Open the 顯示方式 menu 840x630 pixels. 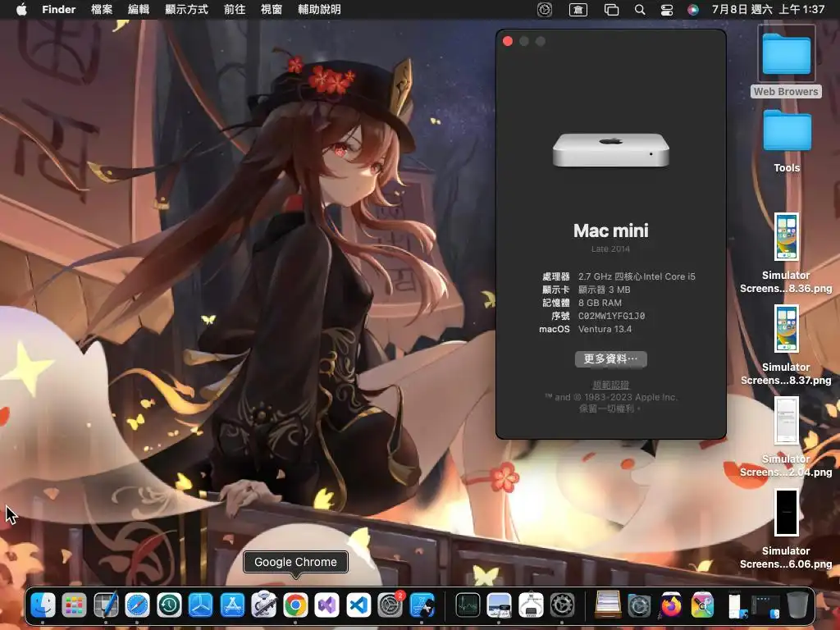186,10
